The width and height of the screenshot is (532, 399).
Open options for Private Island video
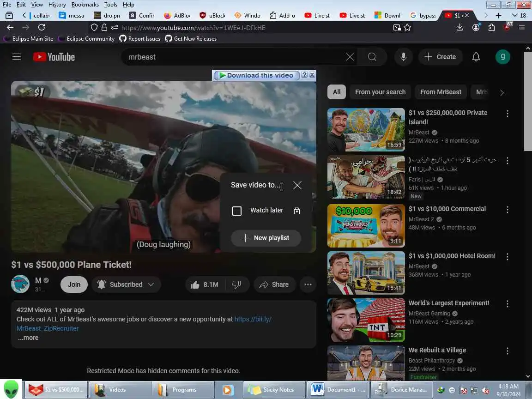point(507,114)
